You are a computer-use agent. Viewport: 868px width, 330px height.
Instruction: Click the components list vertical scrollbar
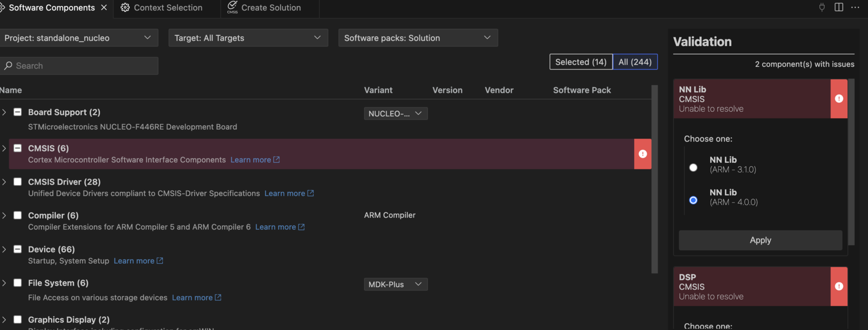(x=655, y=179)
